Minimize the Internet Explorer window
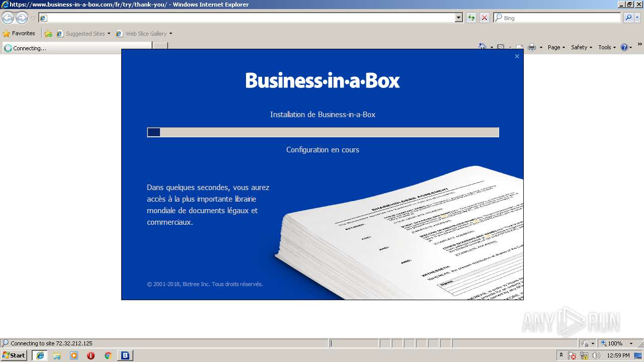 point(621,5)
